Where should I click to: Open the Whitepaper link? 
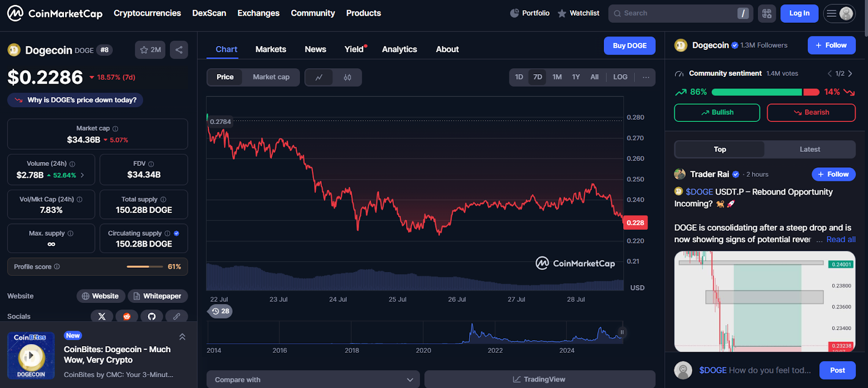point(158,296)
